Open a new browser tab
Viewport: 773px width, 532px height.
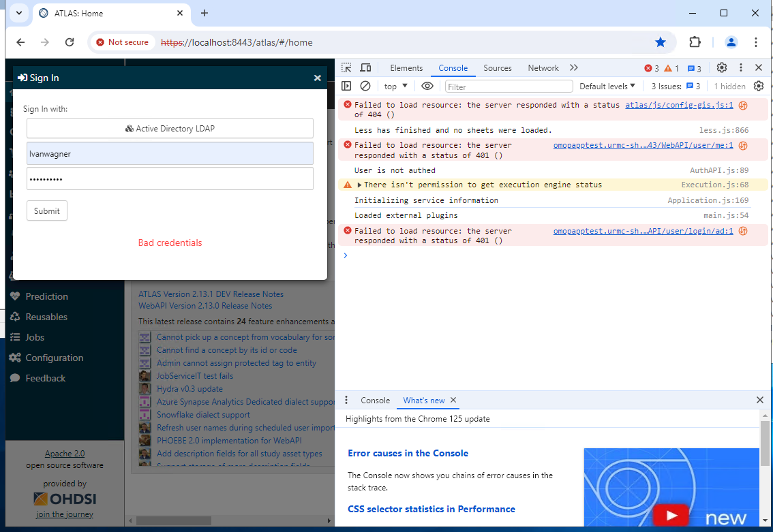click(204, 13)
